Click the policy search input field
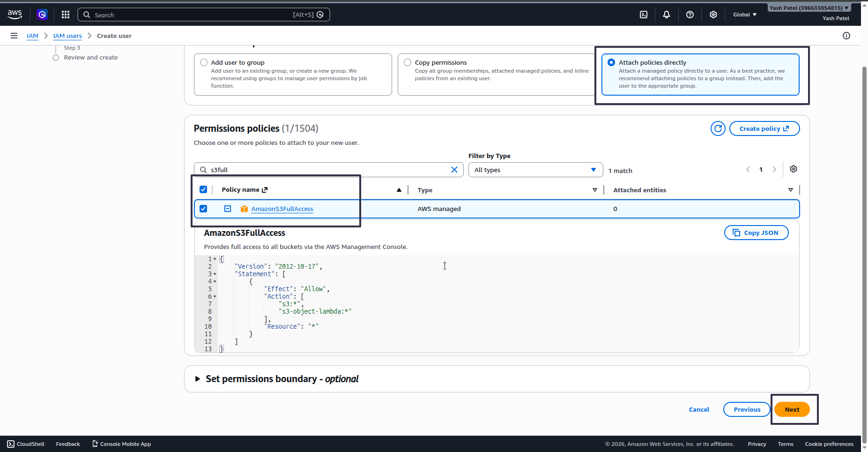 pyautogui.click(x=328, y=170)
